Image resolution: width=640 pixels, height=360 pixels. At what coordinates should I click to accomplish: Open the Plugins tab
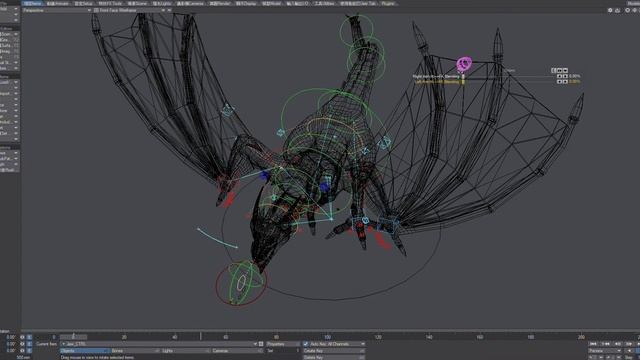pos(388,3)
